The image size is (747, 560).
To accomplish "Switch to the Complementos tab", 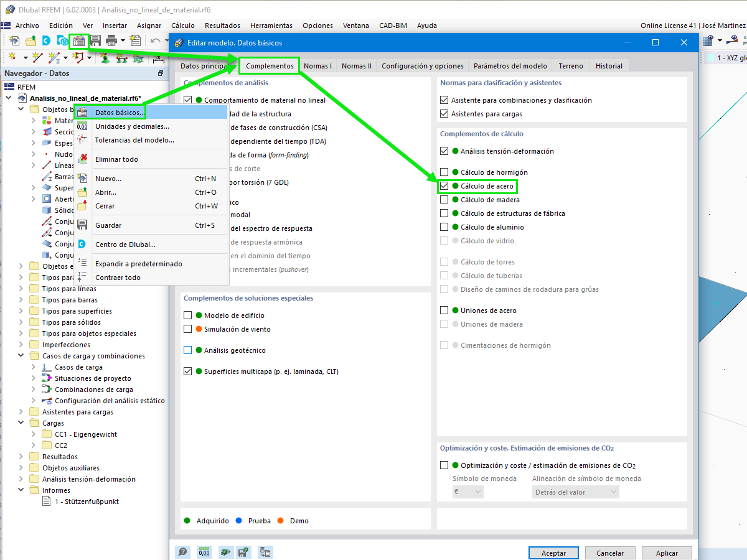I will 270,66.
